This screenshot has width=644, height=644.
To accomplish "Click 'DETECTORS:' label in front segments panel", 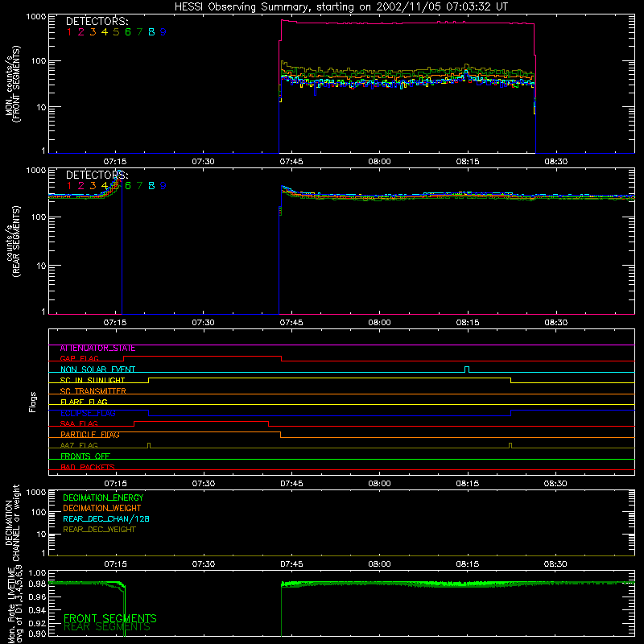I will [x=97, y=22].
